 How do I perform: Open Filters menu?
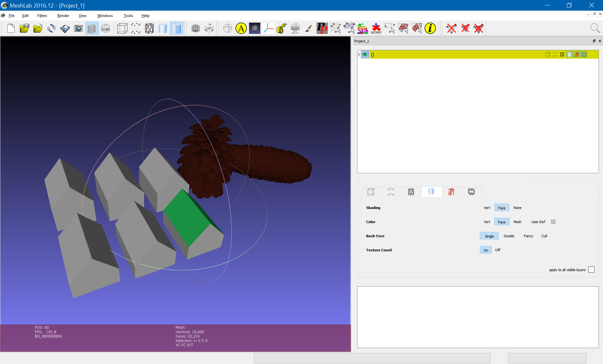[x=42, y=15]
